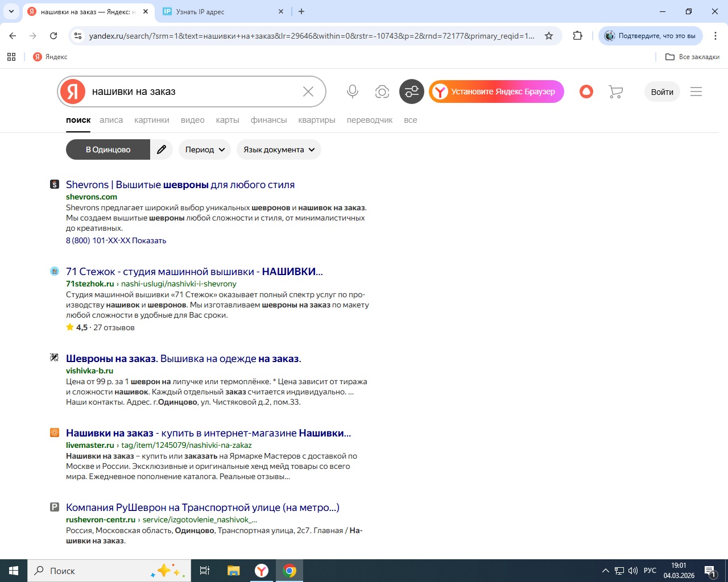
Task: Click "Установите Яндекс Браузер" button
Action: [497, 92]
